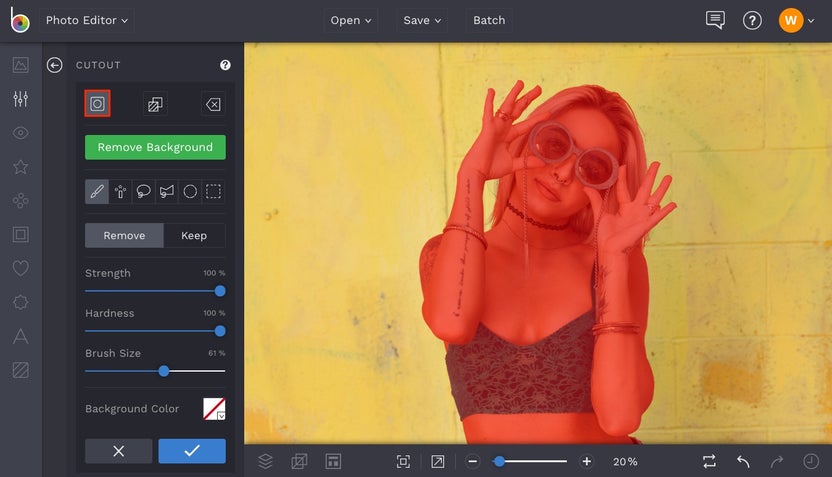Switch brush mode to Remove

click(x=124, y=235)
